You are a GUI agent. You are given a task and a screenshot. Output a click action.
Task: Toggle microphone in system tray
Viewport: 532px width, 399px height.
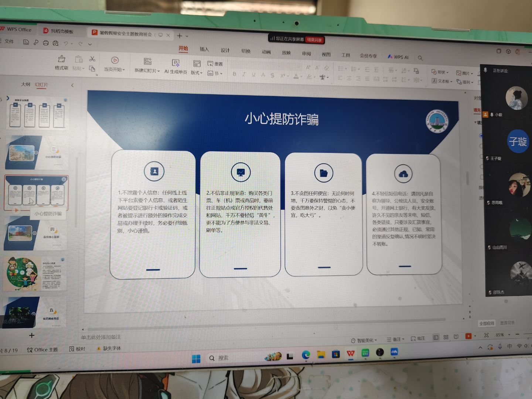[500, 346]
